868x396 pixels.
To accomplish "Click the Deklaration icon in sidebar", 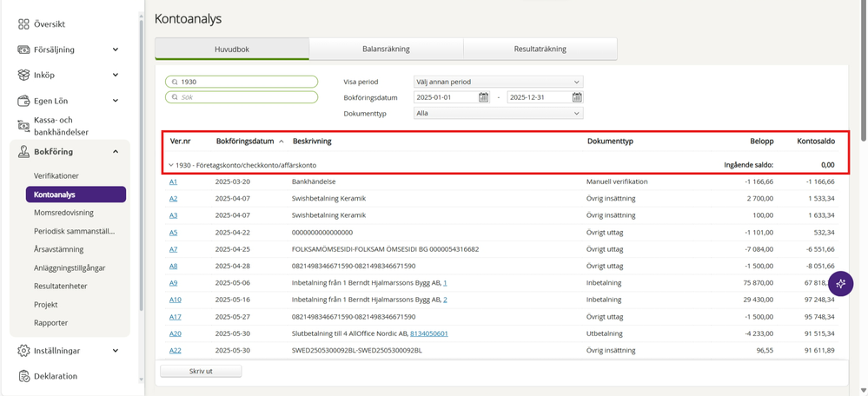I will pyautogui.click(x=23, y=376).
